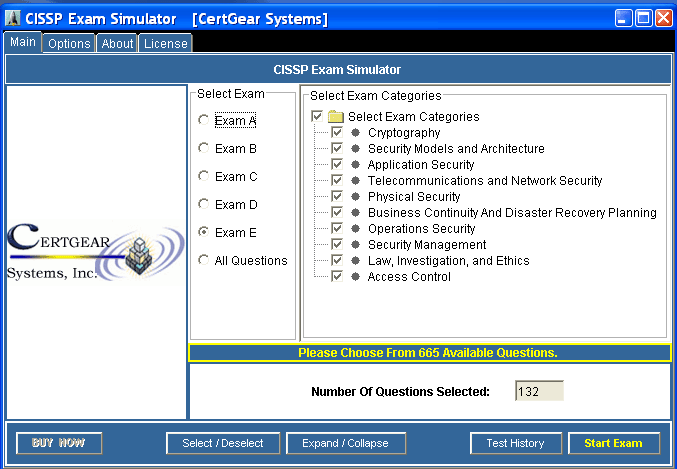Open the License tab
The image size is (677, 469).
(166, 44)
